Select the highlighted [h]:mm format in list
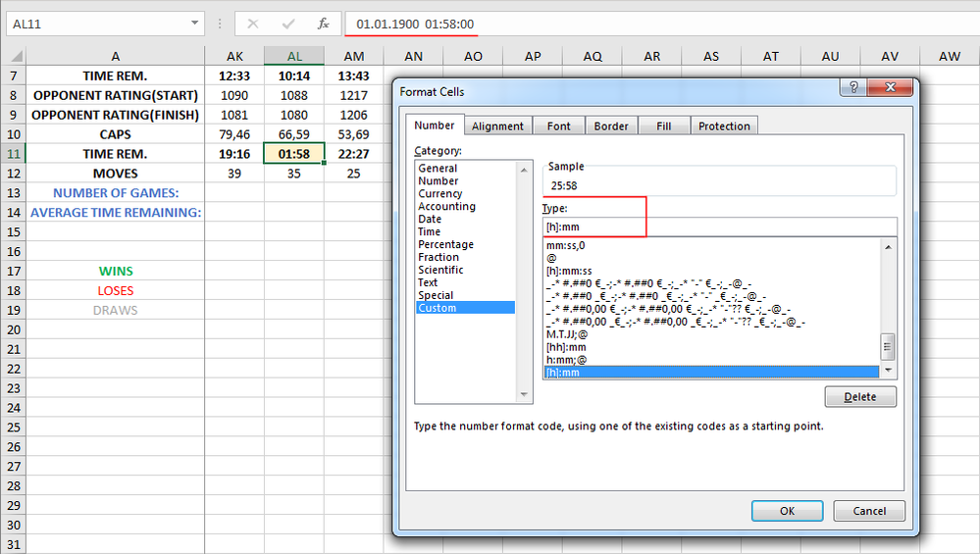Viewport: 980px width, 554px height. [711, 373]
